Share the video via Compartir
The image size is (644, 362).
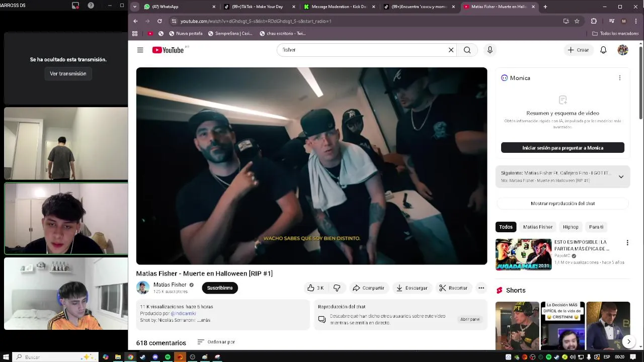(368, 288)
